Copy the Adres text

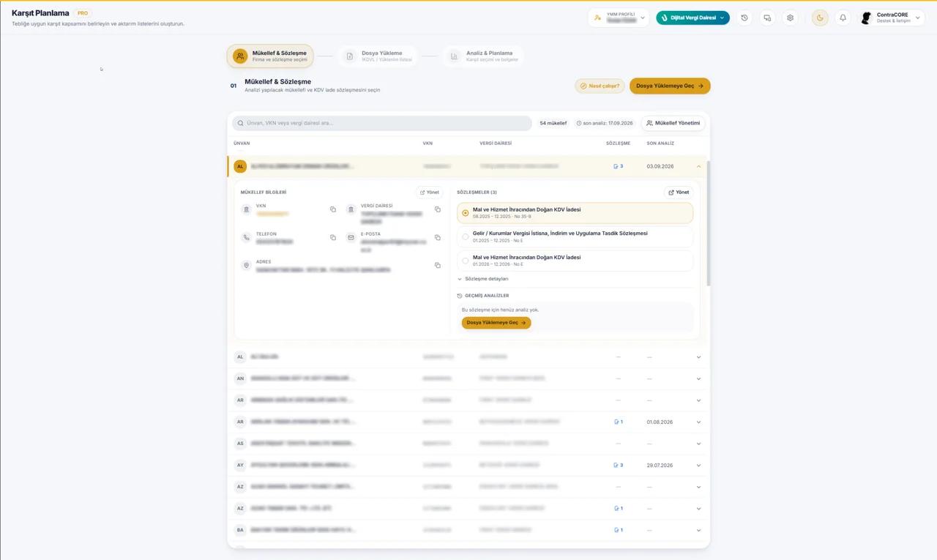point(438,265)
